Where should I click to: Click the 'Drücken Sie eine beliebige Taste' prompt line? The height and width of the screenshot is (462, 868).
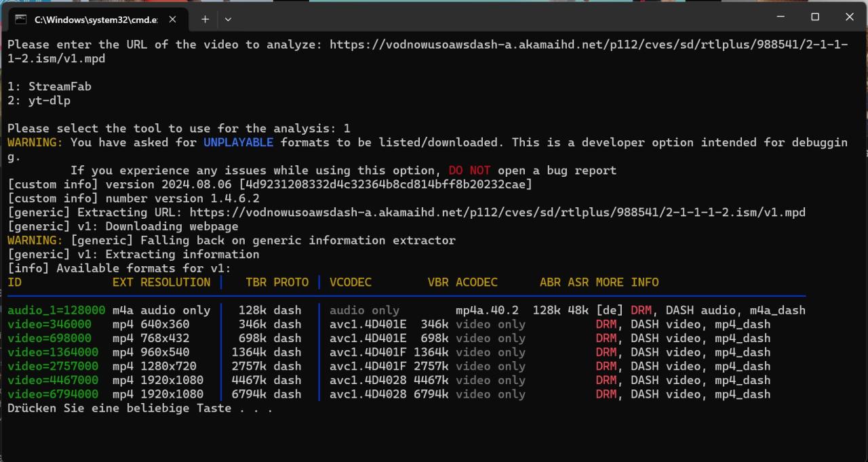pos(140,408)
